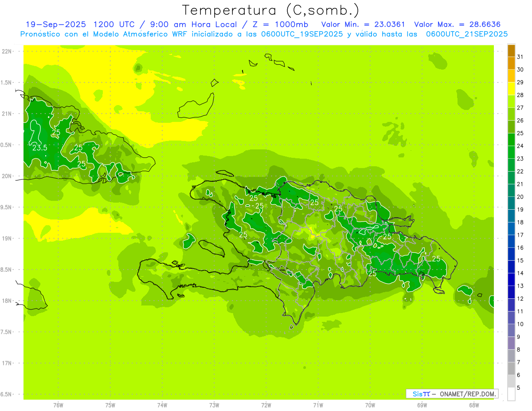Pick the white swatch below label 5
This screenshot has width=532, height=411.
[511, 394]
